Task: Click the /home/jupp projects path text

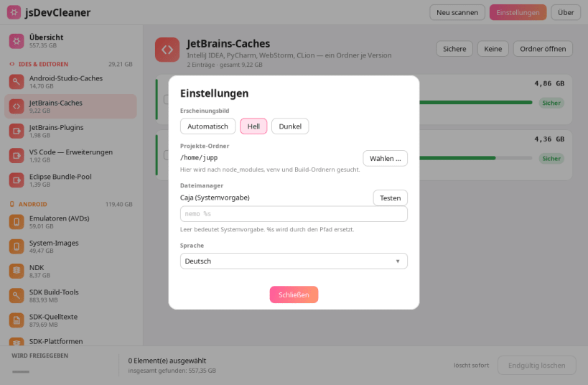Action: (x=199, y=157)
